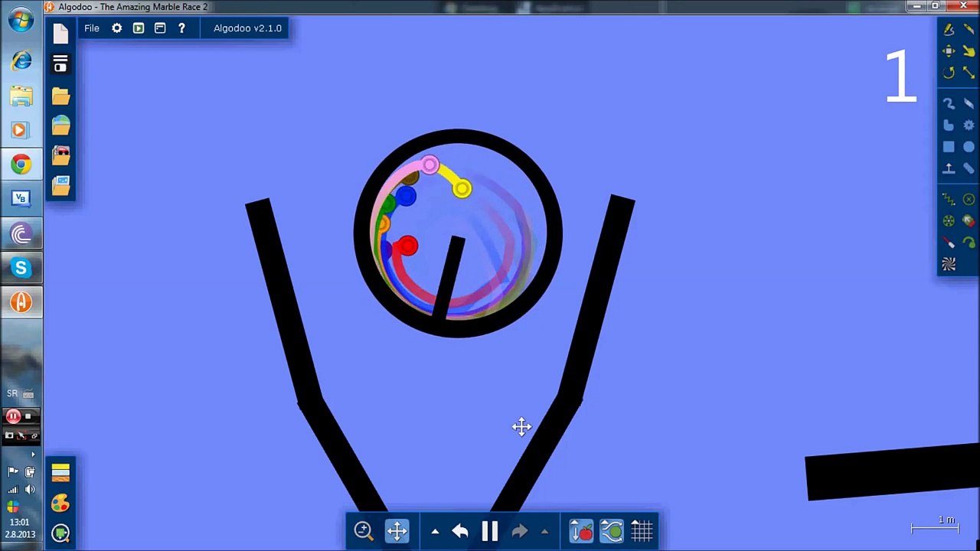Image resolution: width=980 pixels, height=551 pixels.
Task: Open the Options gear menu
Action: (116, 28)
